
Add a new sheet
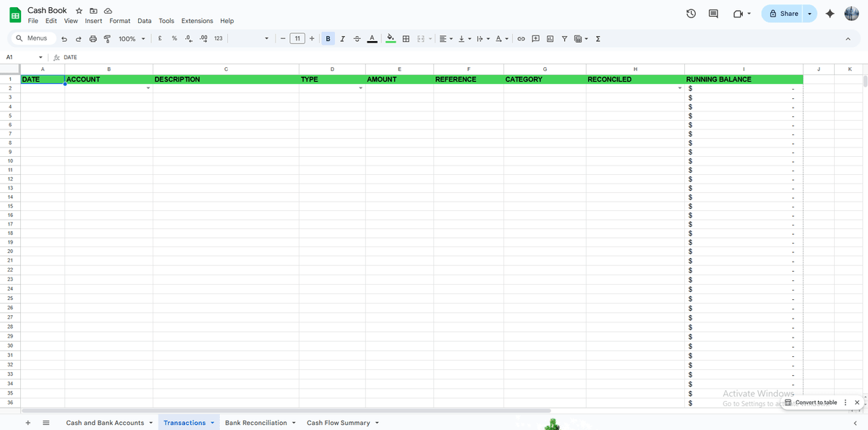pyautogui.click(x=27, y=423)
